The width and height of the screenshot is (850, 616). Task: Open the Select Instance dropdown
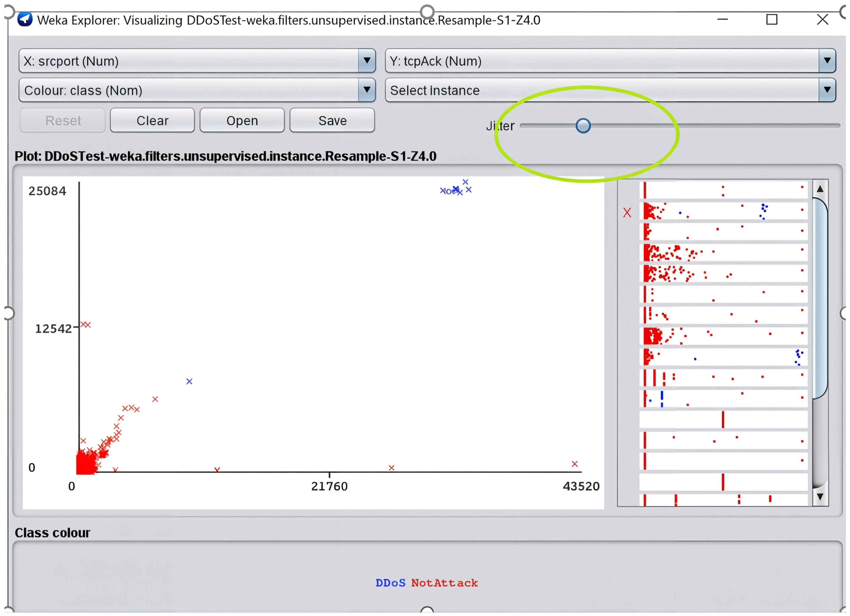611,90
